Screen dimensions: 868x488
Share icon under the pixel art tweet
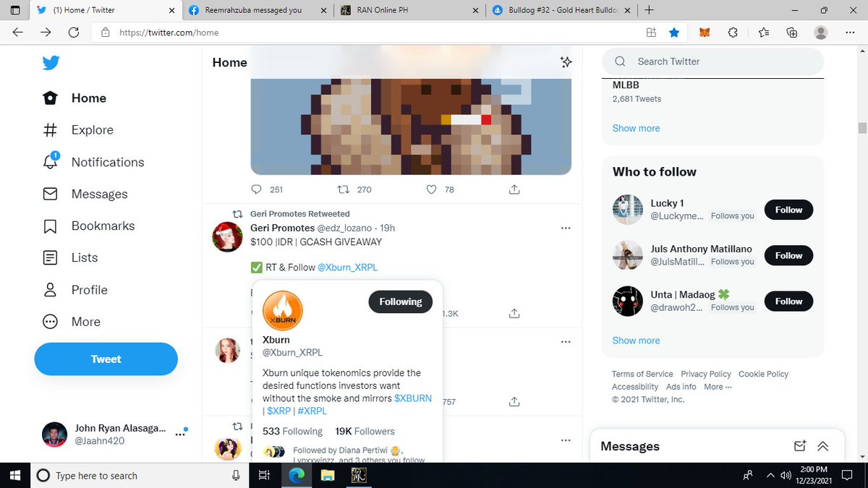(514, 189)
